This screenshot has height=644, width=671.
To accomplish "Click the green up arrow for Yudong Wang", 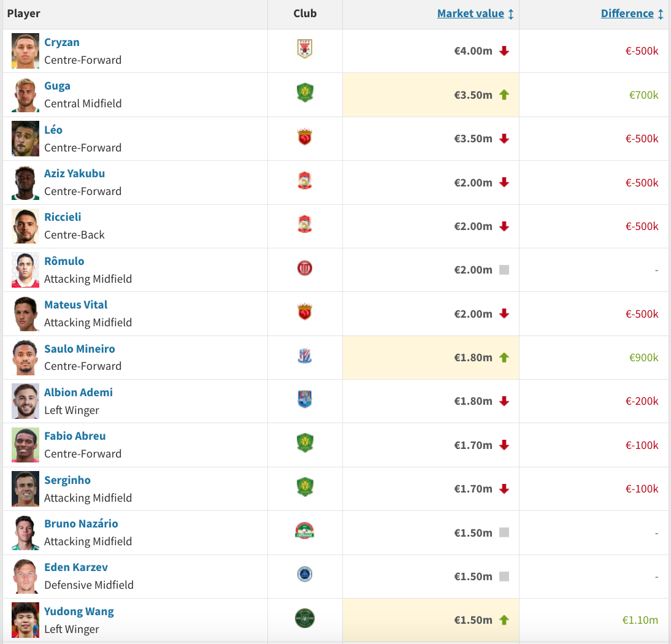I will 504,619.
